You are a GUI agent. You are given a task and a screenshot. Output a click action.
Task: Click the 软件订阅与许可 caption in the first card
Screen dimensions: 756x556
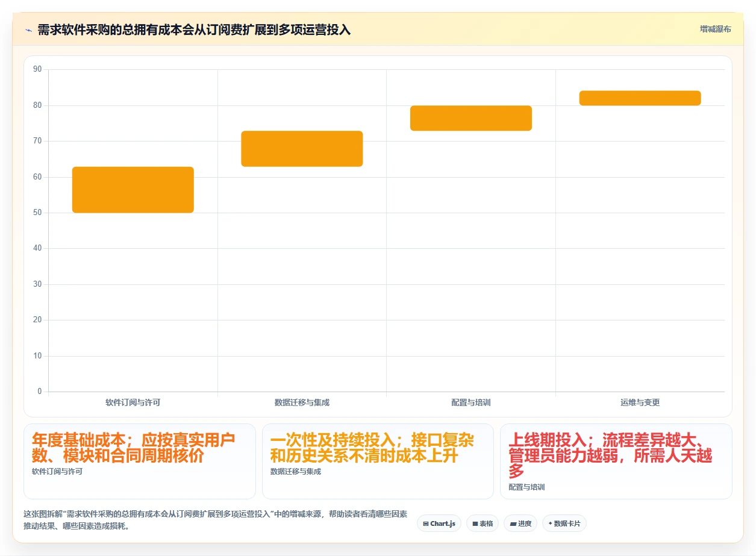(57, 472)
